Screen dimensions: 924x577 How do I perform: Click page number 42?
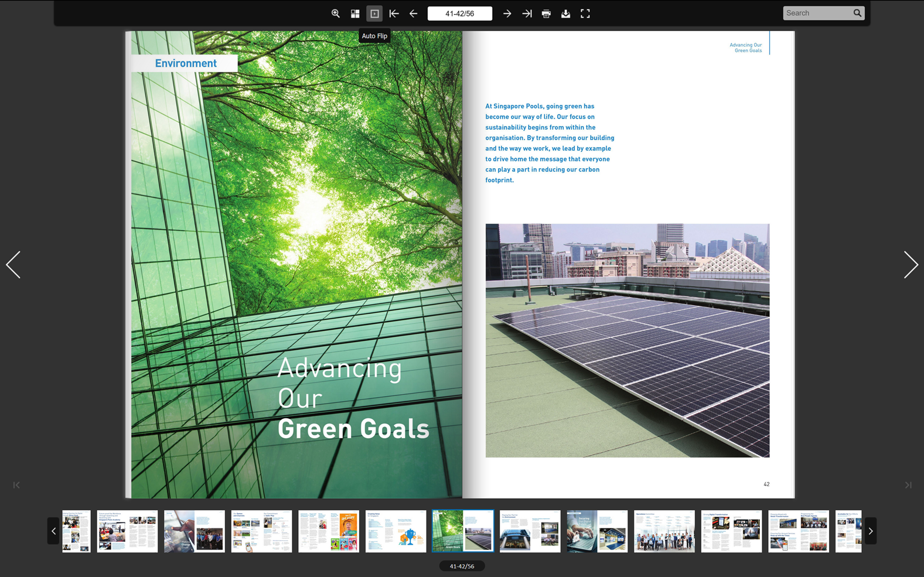click(766, 484)
